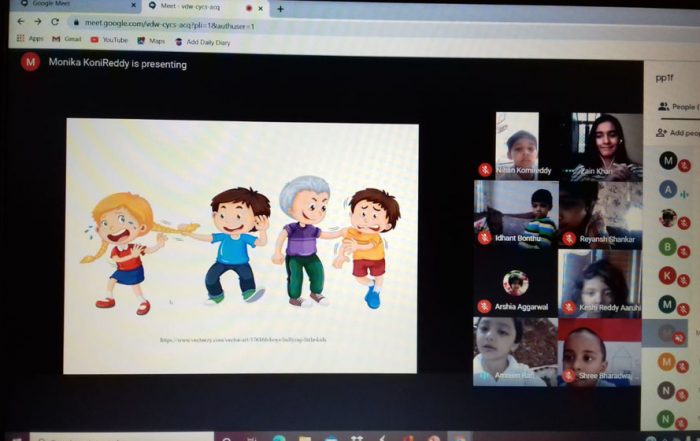Open the People tab in side panel
Image resolution: width=700 pixels, height=441 pixels.
point(677,107)
